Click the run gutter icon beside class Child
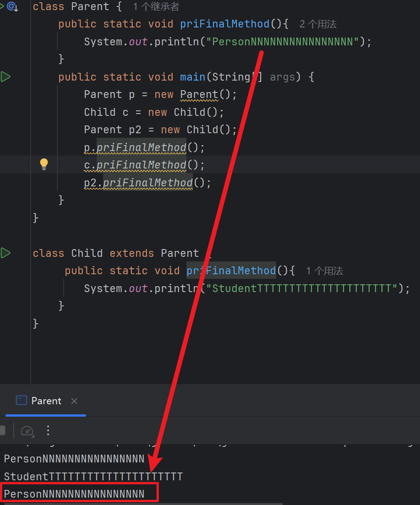Viewport: 420px width, 505px height. 5,253
